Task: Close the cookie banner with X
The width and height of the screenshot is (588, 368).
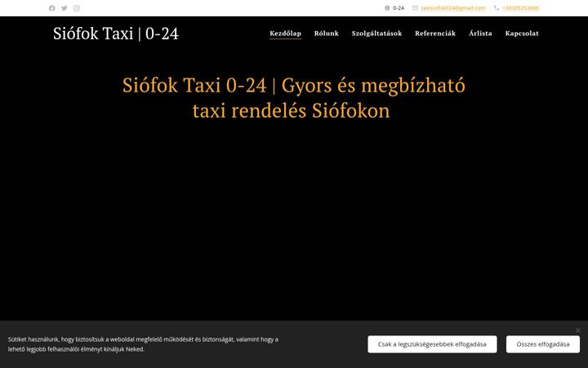Action: (x=578, y=330)
